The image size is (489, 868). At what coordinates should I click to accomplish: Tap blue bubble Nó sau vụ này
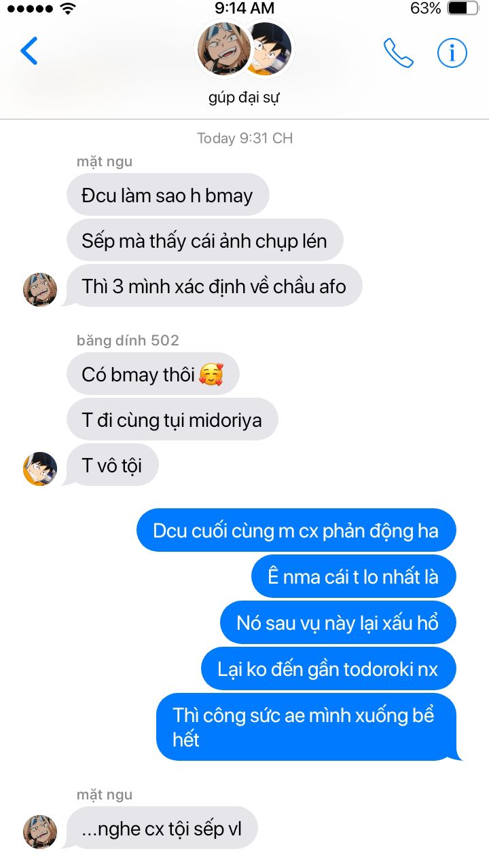click(338, 622)
